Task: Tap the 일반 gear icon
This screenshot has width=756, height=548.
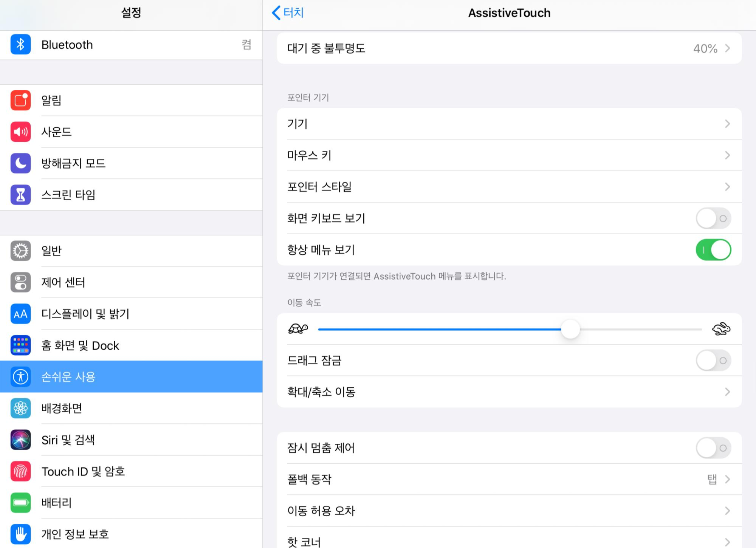Action: click(20, 251)
